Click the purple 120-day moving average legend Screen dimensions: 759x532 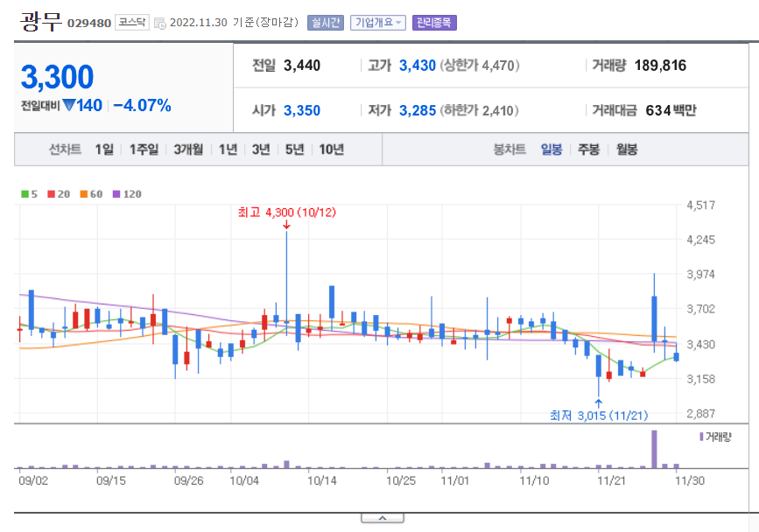[x=127, y=194]
